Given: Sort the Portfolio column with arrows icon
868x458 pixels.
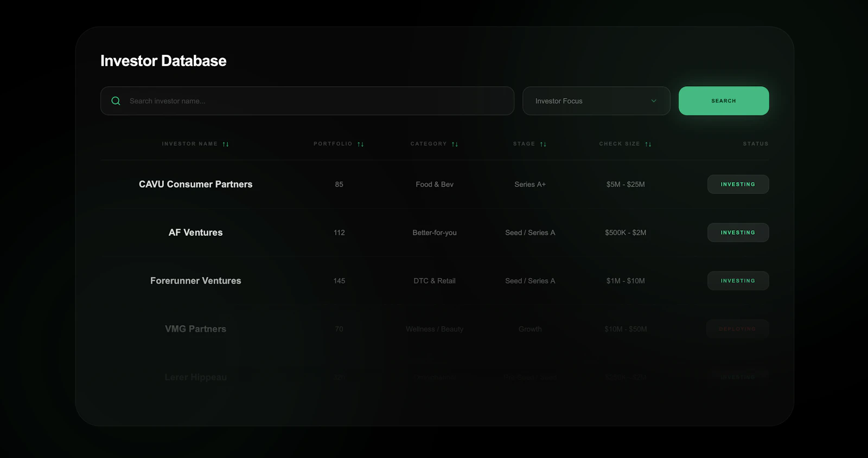Looking at the screenshot, I should 361,144.
